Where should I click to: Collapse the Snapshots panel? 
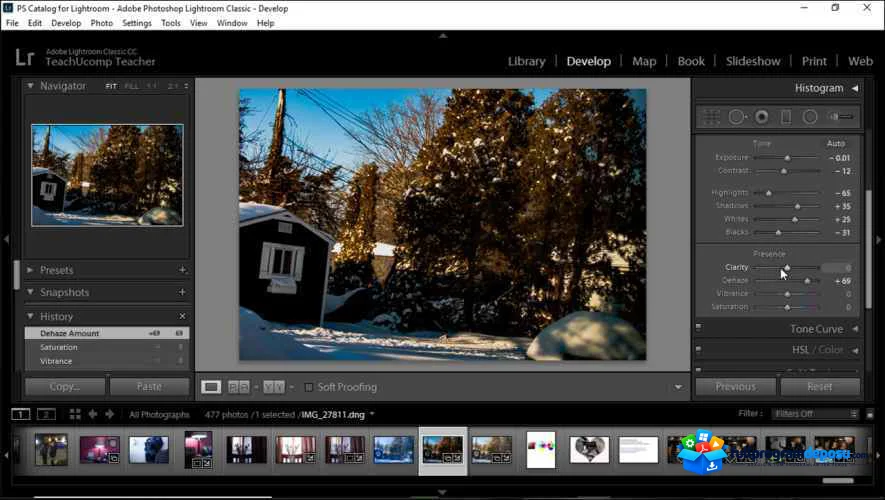[x=30, y=292]
